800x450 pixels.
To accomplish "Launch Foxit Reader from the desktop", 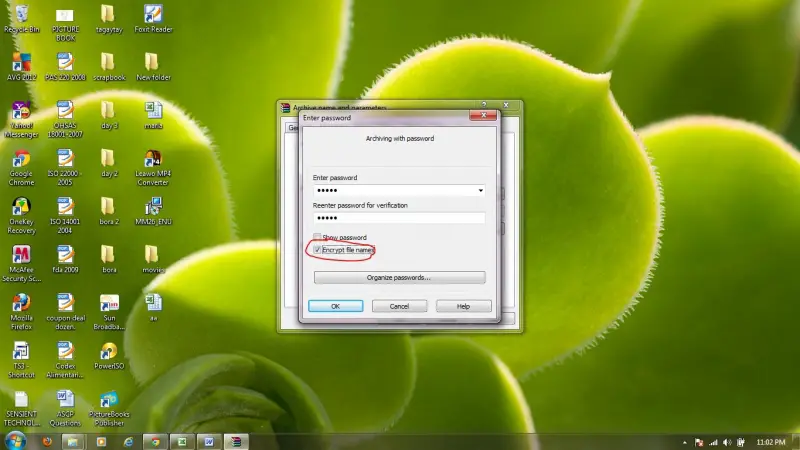I will pos(153,19).
